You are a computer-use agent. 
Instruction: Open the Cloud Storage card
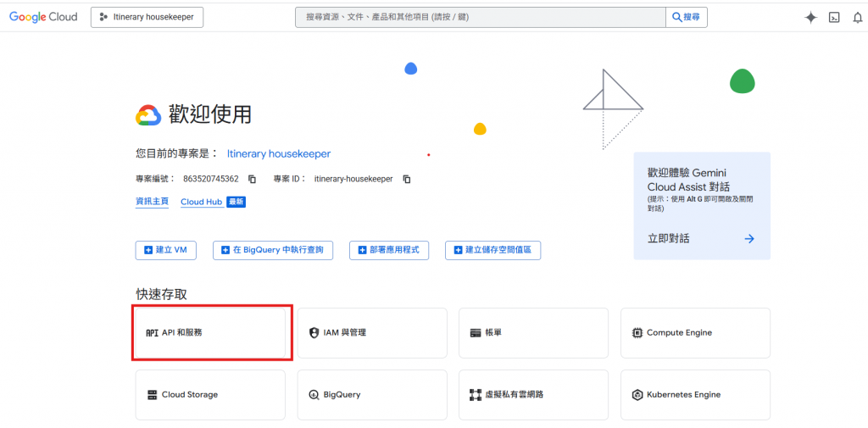[x=210, y=395]
